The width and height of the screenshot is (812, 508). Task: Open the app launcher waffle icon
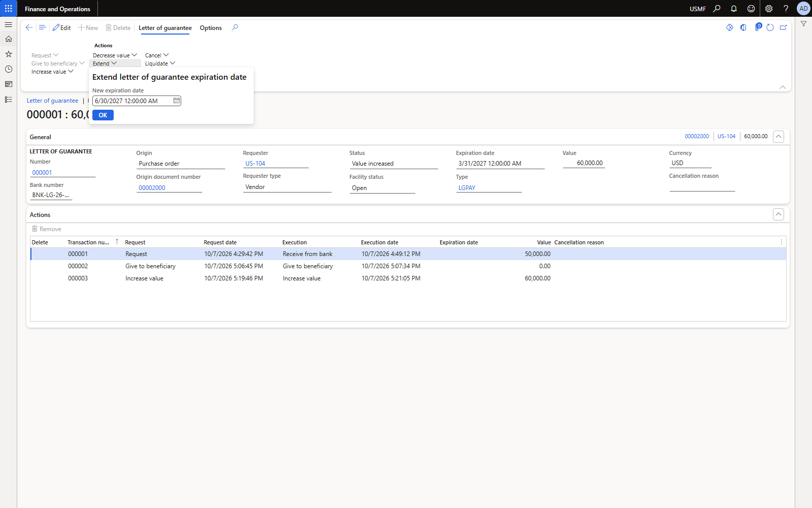(9, 9)
